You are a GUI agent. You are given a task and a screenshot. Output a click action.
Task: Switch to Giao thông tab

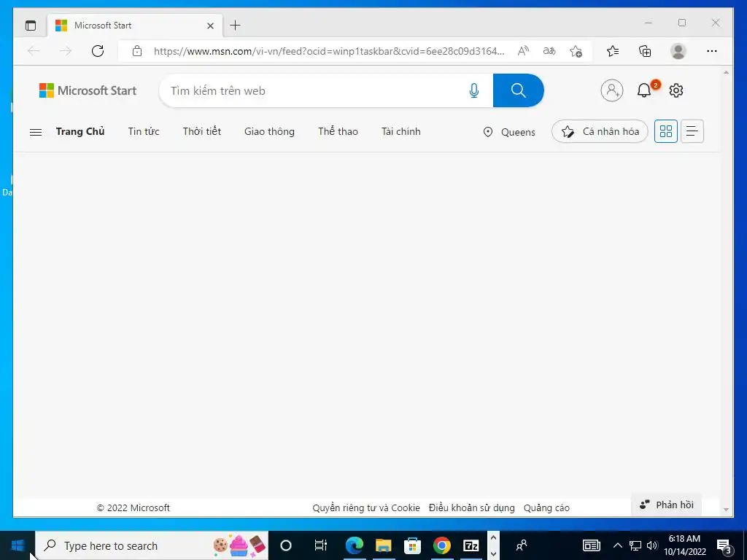pyautogui.click(x=269, y=131)
